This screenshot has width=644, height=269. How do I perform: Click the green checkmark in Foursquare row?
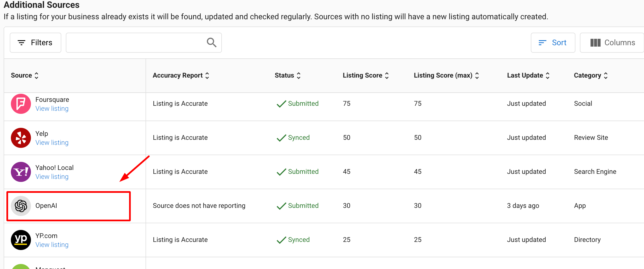coord(281,104)
